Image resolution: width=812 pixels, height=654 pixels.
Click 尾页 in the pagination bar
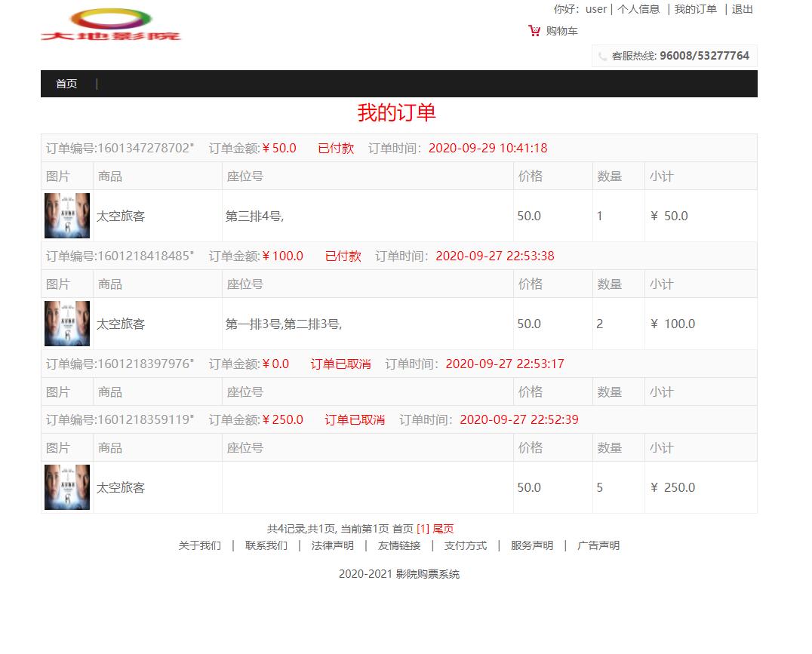(x=444, y=528)
